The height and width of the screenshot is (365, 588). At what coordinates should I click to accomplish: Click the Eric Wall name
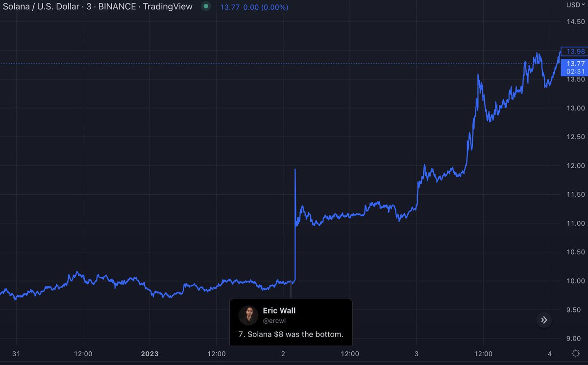pyautogui.click(x=279, y=311)
